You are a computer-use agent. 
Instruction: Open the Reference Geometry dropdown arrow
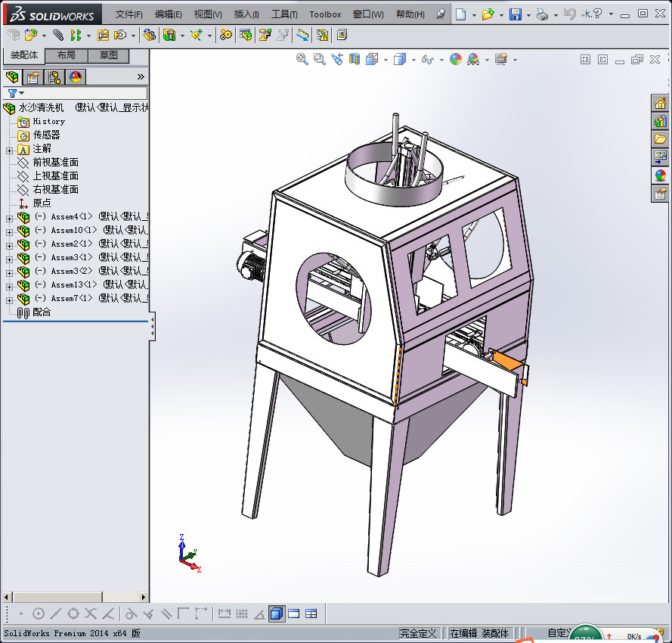(x=209, y=36)
